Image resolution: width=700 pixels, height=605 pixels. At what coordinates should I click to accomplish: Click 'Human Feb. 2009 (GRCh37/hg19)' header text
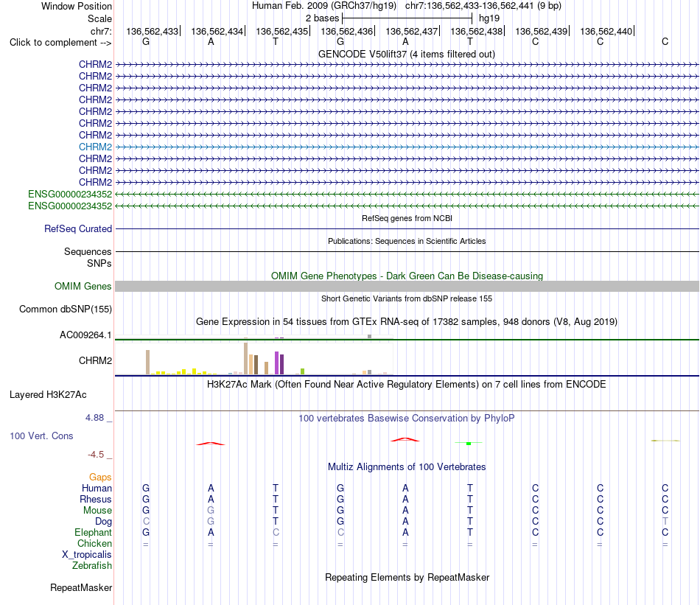point(324,6)
